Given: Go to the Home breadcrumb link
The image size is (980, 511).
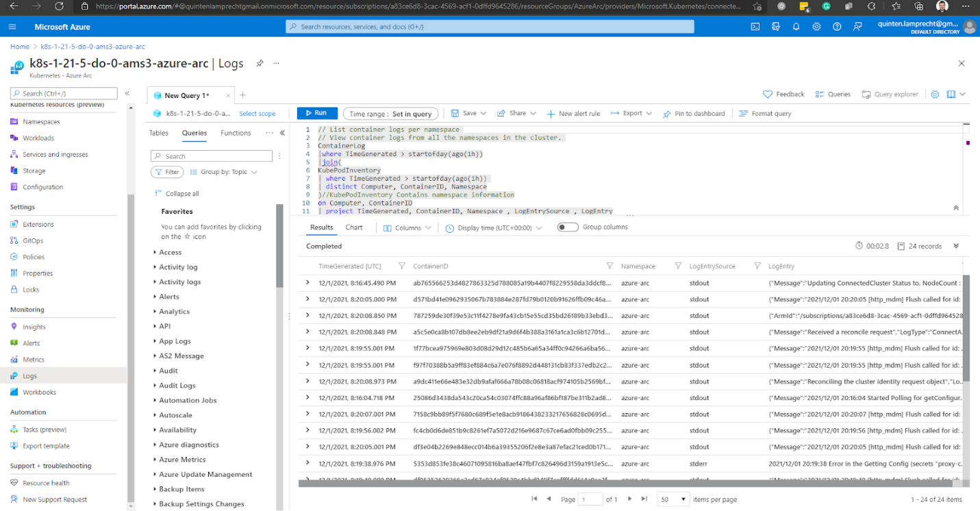Looking at the screenshot, I should pos(20,47).
